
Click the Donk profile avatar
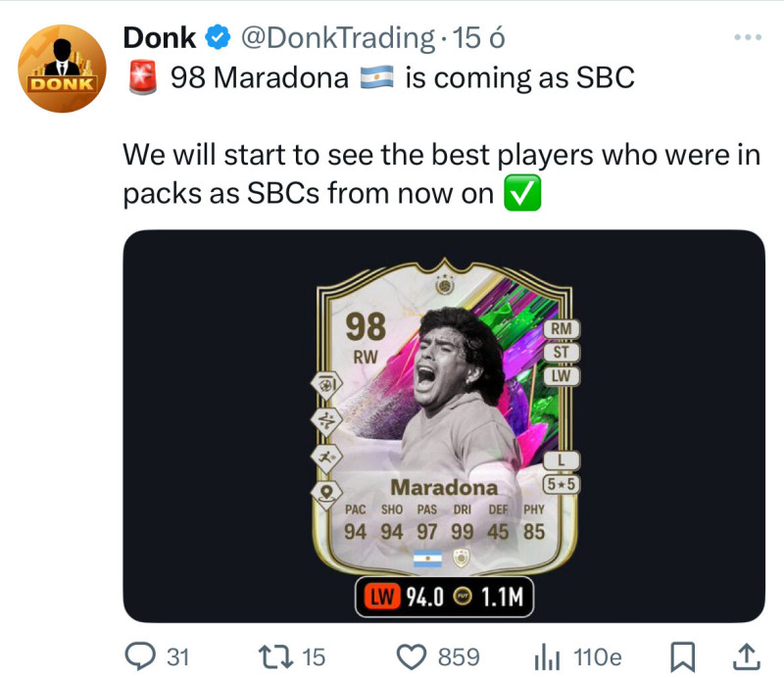(62, 69)
